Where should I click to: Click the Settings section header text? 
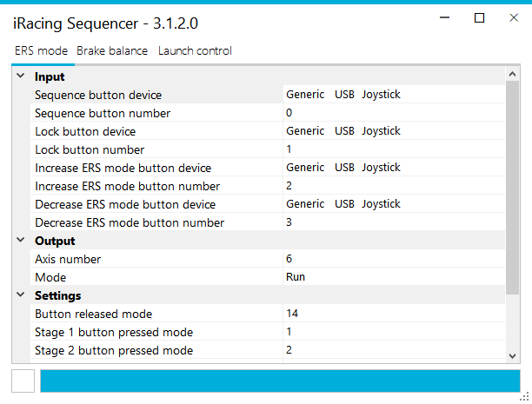tap(57, 295)
